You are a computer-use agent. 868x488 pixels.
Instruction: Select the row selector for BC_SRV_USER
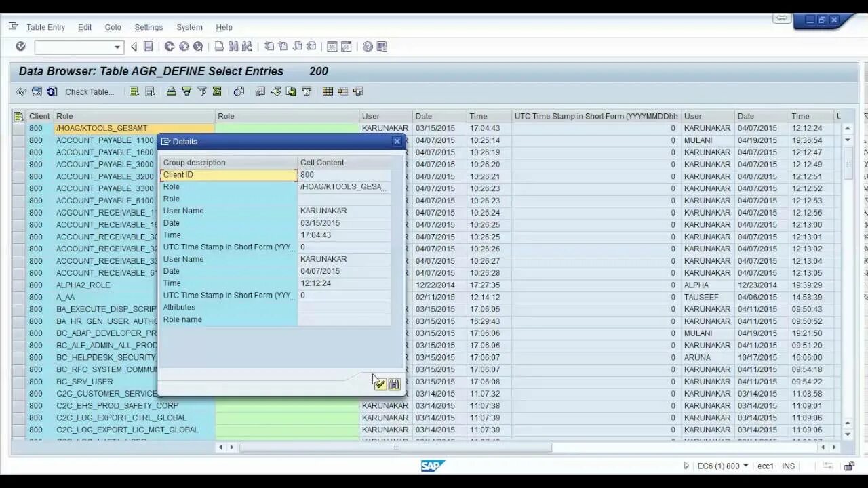[18, 382]
